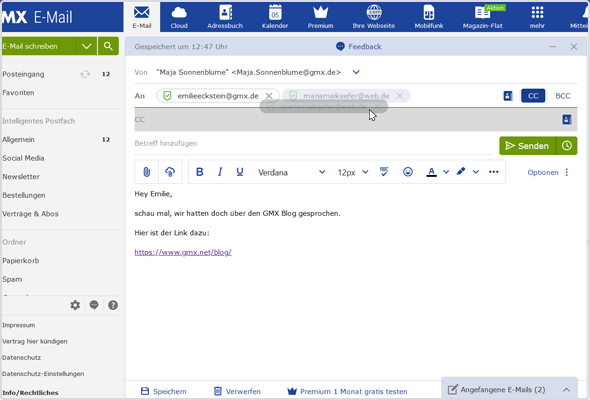Click the Impressum link
Viewport: 590px width, 400px height.
click(x=18, y=325)
